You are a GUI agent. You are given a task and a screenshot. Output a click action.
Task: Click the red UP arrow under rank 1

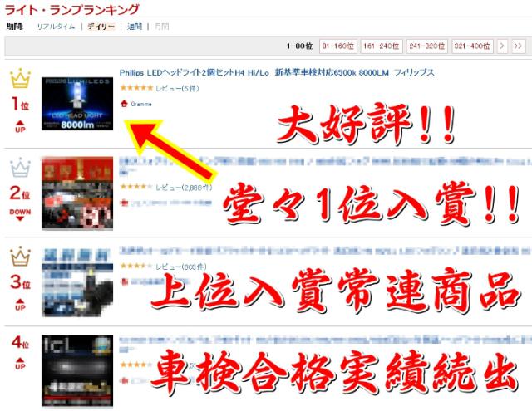tap(19, 127)
